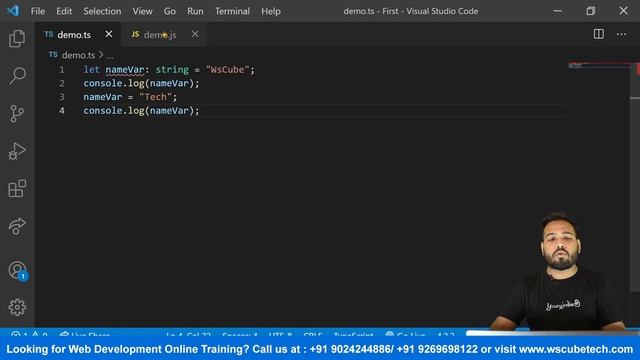Open the View menu
Viewport: 640px width, 360px height.
click(142, 11)
